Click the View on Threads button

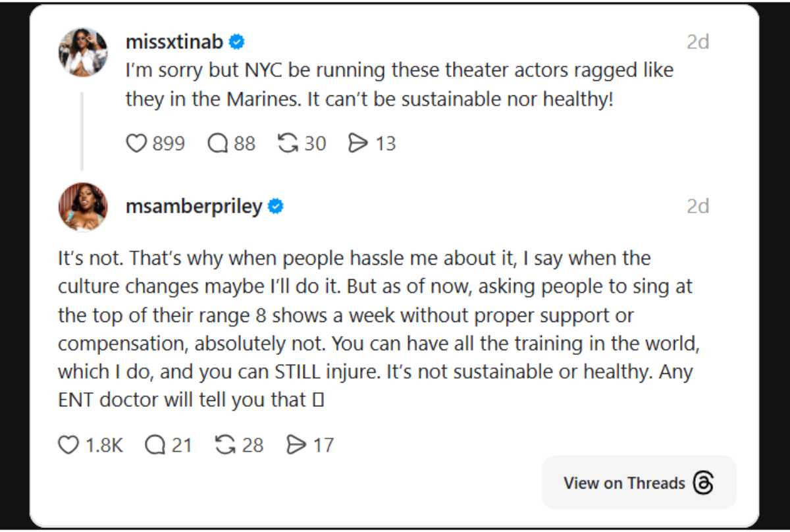click(x=625, y=483)
